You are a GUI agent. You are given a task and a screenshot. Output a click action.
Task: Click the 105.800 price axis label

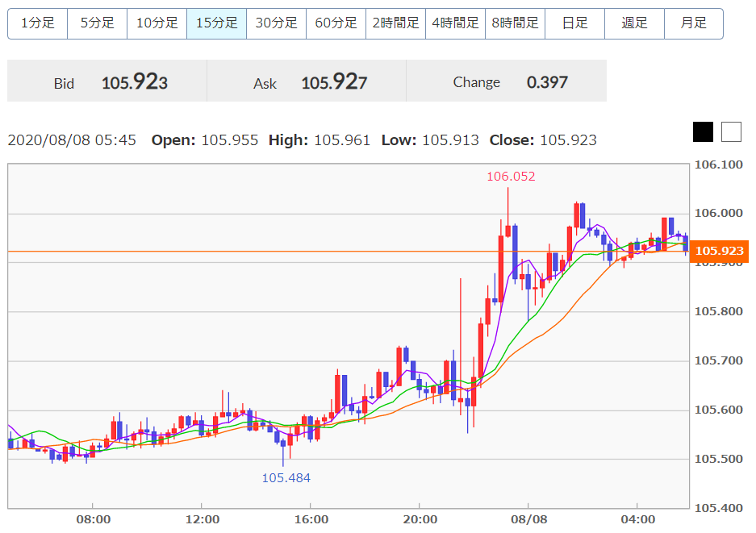click(718, 311)
